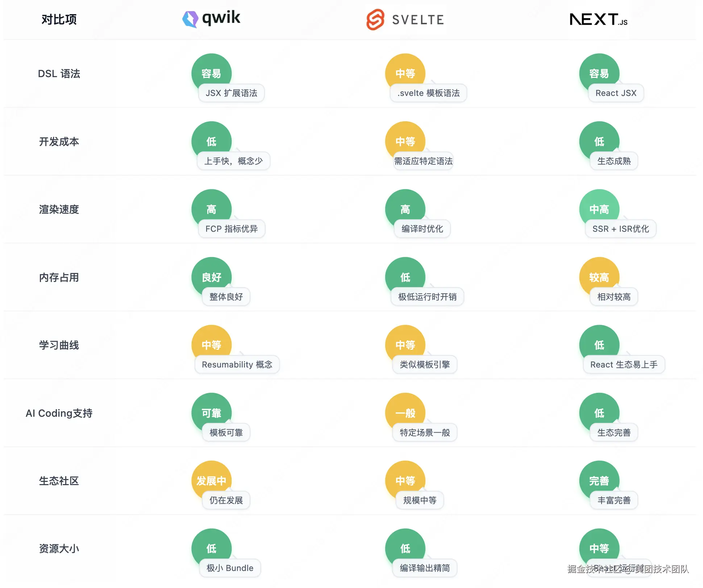703x588 pixels.
Task: Click Next.js light-green 中高 rendering speed badge
Action: 599,209
